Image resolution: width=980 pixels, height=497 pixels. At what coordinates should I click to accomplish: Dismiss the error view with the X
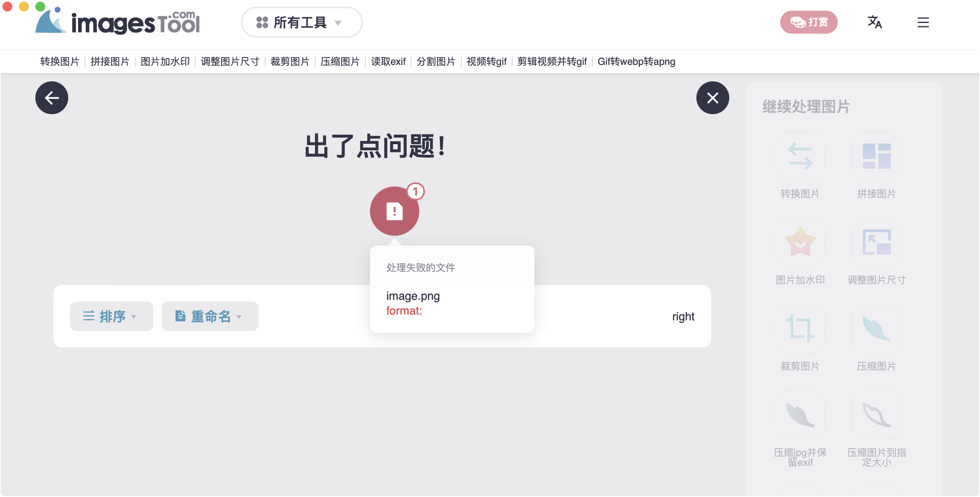click(x=713, y=97)
